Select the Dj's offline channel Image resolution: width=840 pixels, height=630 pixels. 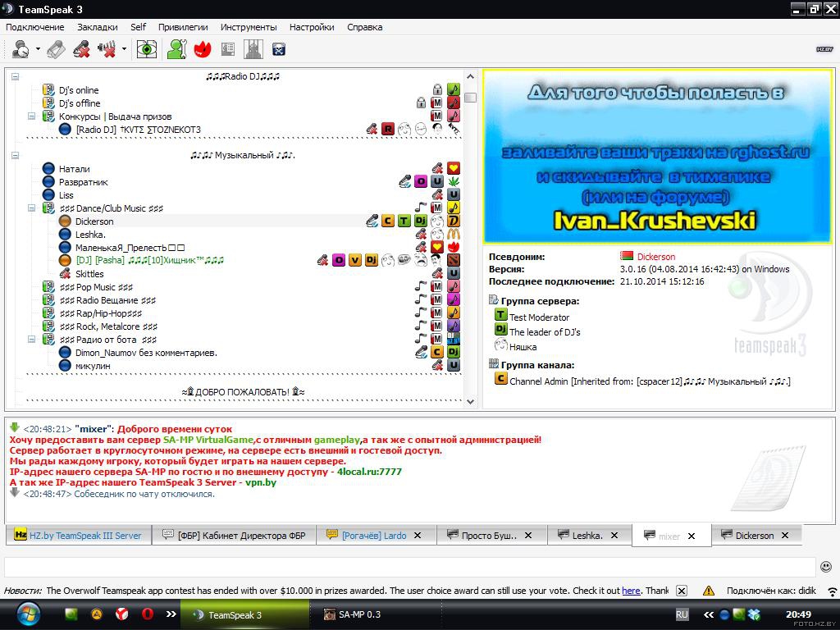(80, 103)
